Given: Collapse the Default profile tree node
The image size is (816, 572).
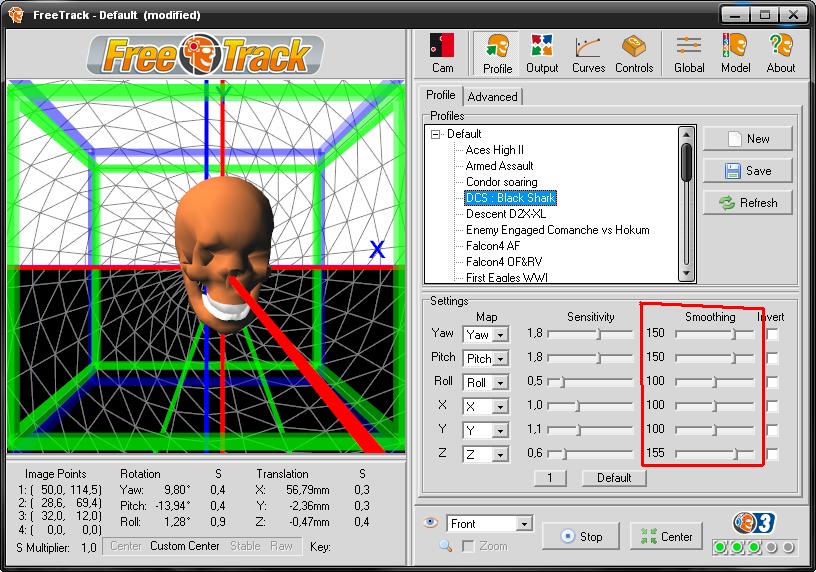Looking at the screenshot, I should point(435,134).
